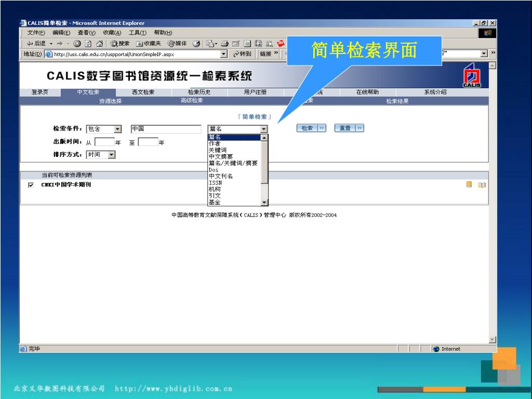The height and width of the screenshot is (399, 532).
Task: Click the orange book icon for CNKI
Action: coord(469,184)
